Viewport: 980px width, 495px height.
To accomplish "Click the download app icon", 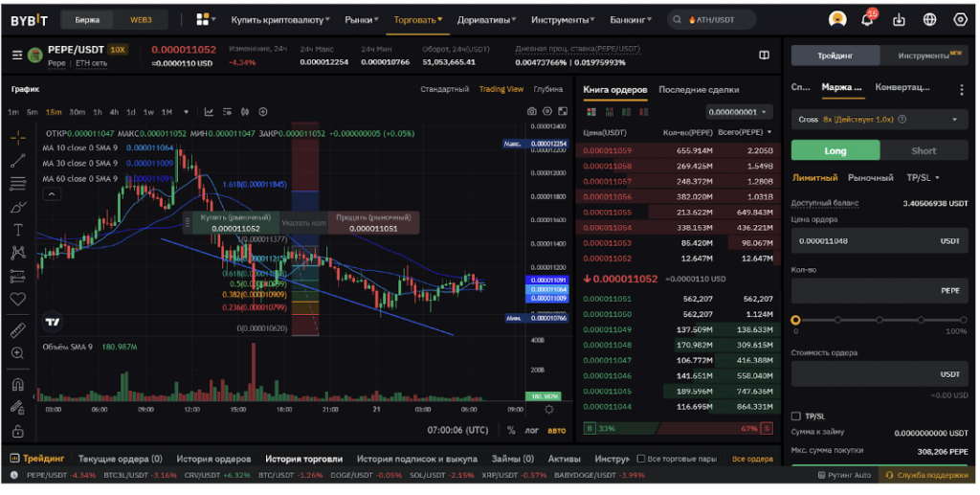I will (899, 19).
